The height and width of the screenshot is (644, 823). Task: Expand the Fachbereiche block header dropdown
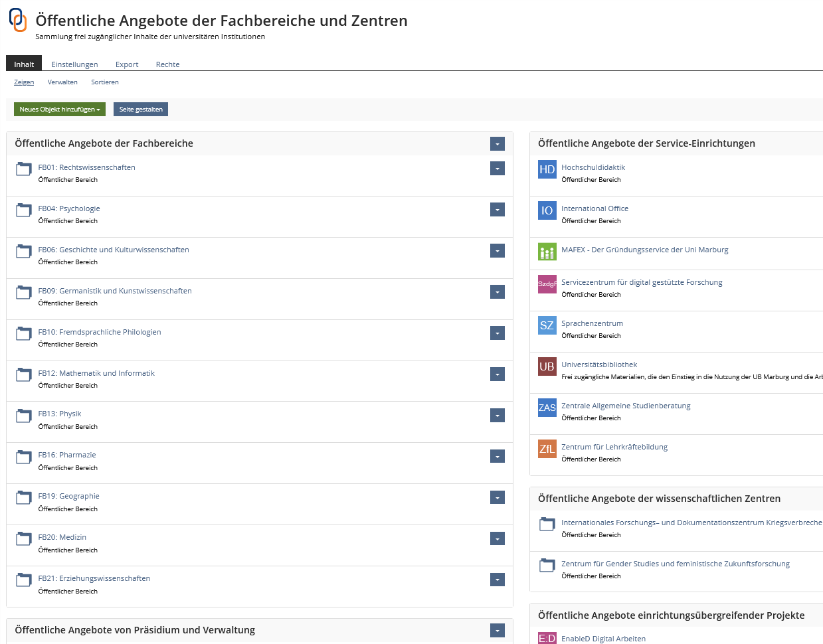[498, 144]
